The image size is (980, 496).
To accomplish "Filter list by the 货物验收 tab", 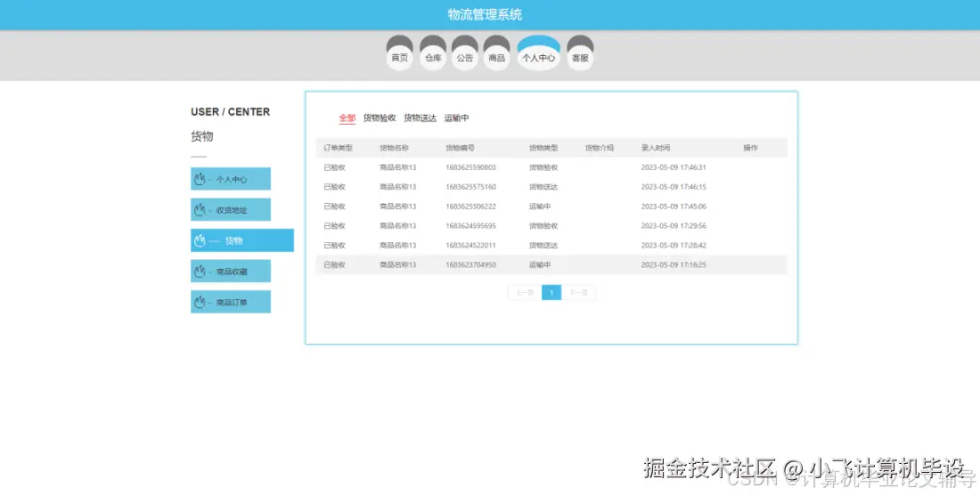I will point(380,118).
